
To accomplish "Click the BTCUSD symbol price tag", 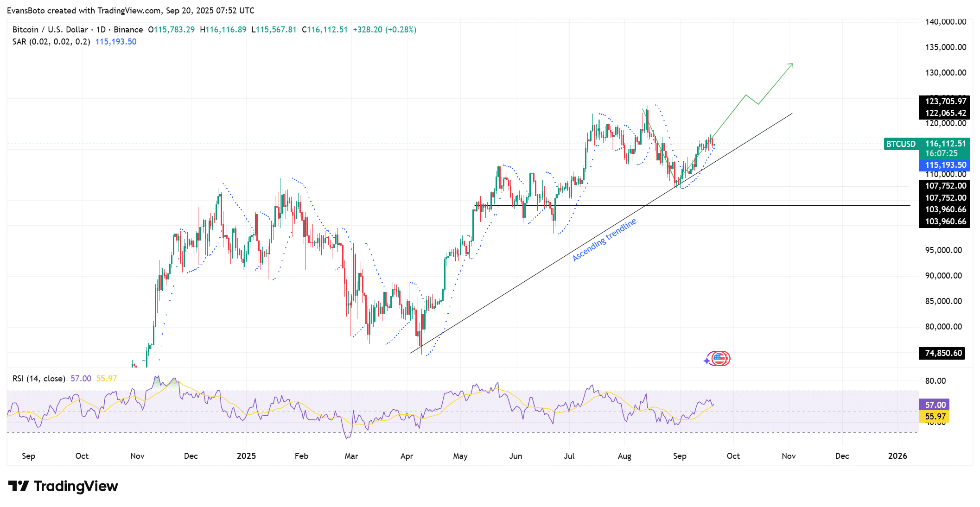I will 901,144.
